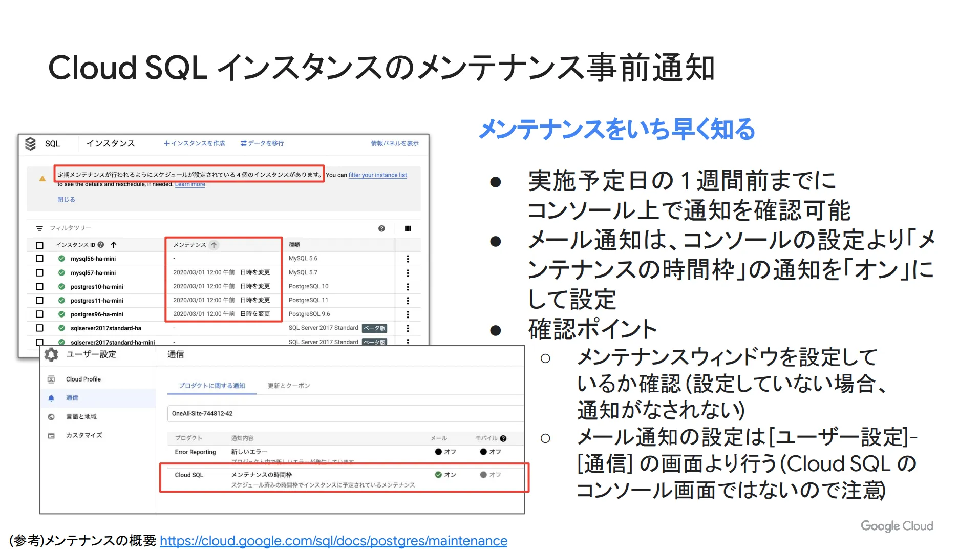Open the Learn more link in banner
980x550 pixels.
coord(190,184)
